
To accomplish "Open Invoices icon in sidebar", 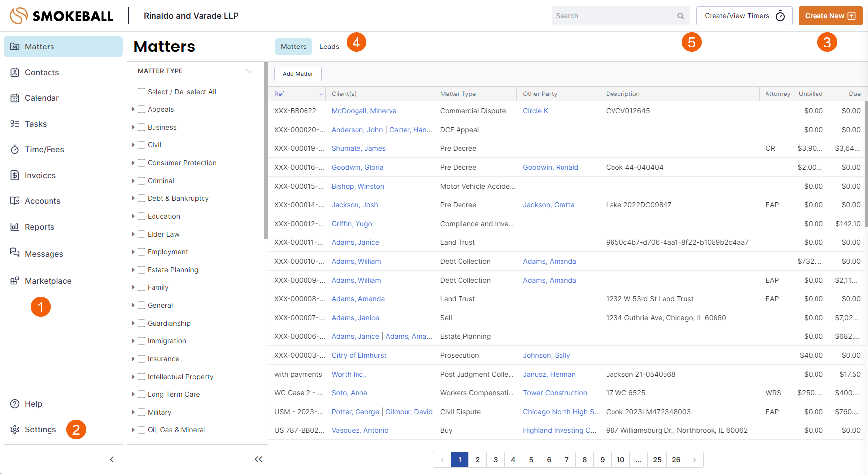I will (x=15, y=175).
